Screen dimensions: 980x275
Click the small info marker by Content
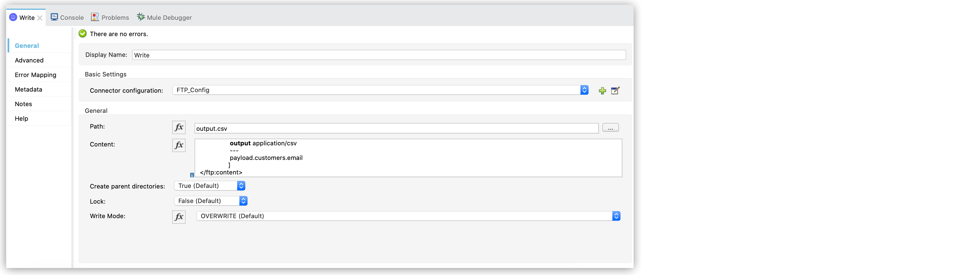point(192,175)
